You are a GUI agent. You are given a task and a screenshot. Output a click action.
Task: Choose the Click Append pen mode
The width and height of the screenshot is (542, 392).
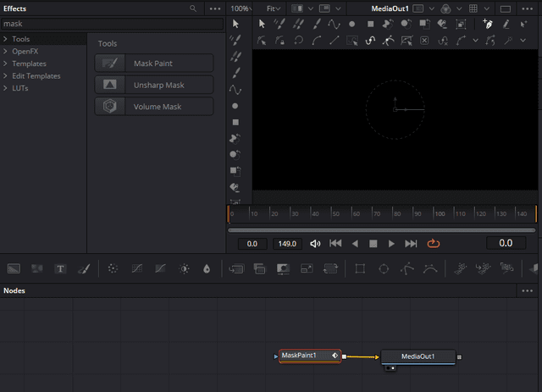pyautogui.click(x=488, y=24)
